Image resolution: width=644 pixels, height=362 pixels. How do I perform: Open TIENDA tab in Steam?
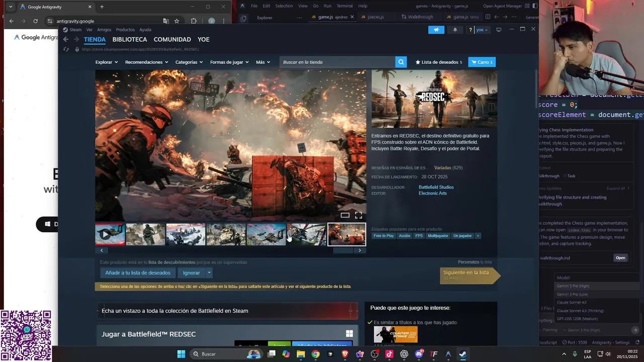(95, 39)
